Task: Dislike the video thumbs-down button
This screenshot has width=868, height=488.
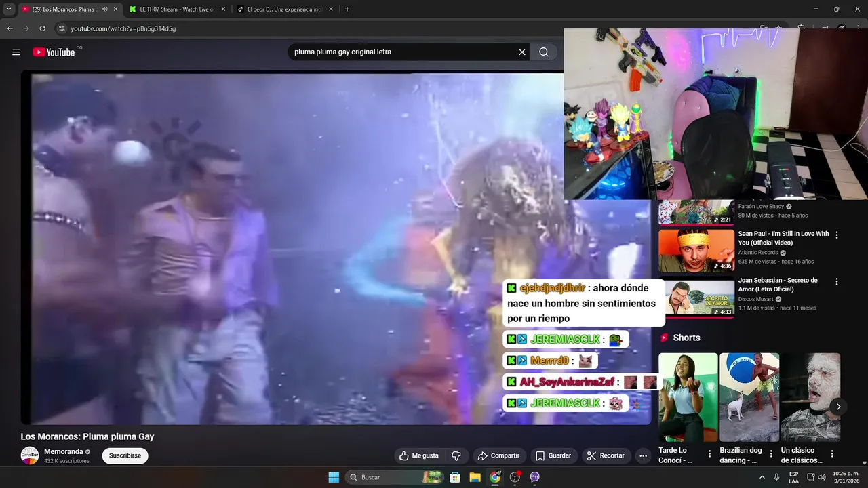Action: point(456,455)
